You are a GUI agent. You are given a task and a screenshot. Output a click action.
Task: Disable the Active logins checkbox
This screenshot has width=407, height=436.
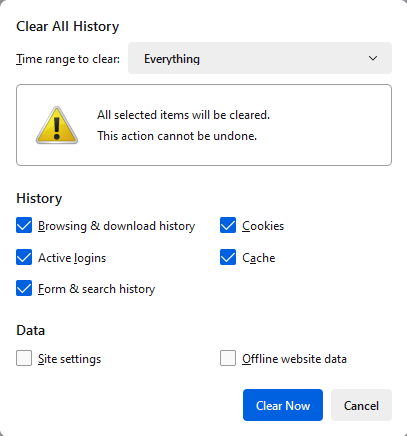(x=24, y=257)
